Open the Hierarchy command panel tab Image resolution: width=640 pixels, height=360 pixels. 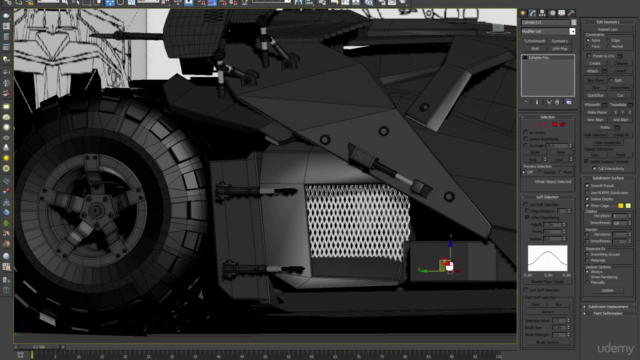(x=542, y=13)
